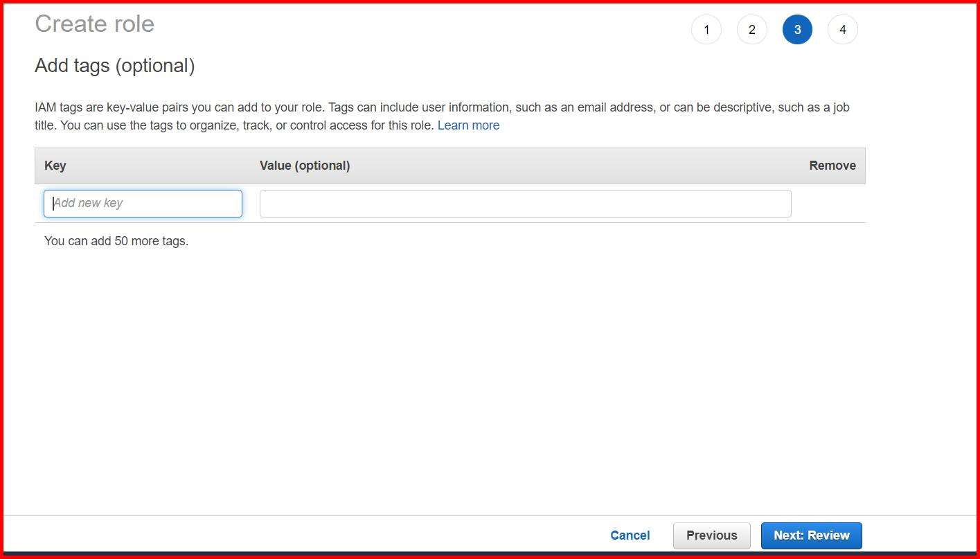Jump to step 4 progress circle
The width and height of the screenshot is (980, 559).
842,29
